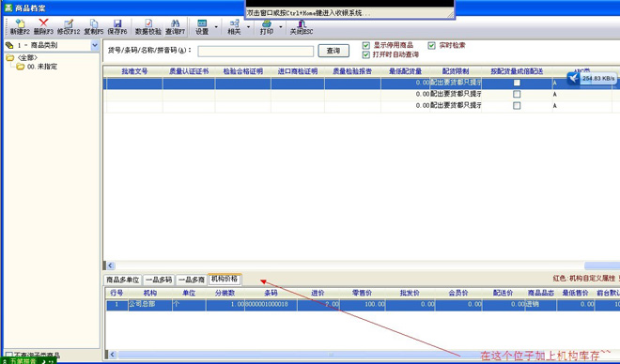Expand the 商品类别 category dropdown
Viewport: 620px width, 364px height.
(x=95, y=45)
